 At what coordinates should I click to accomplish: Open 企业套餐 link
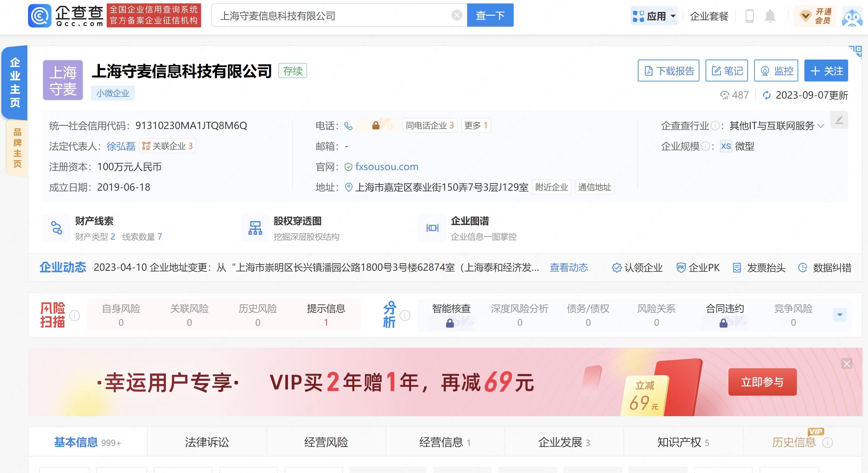pos(709,16)
